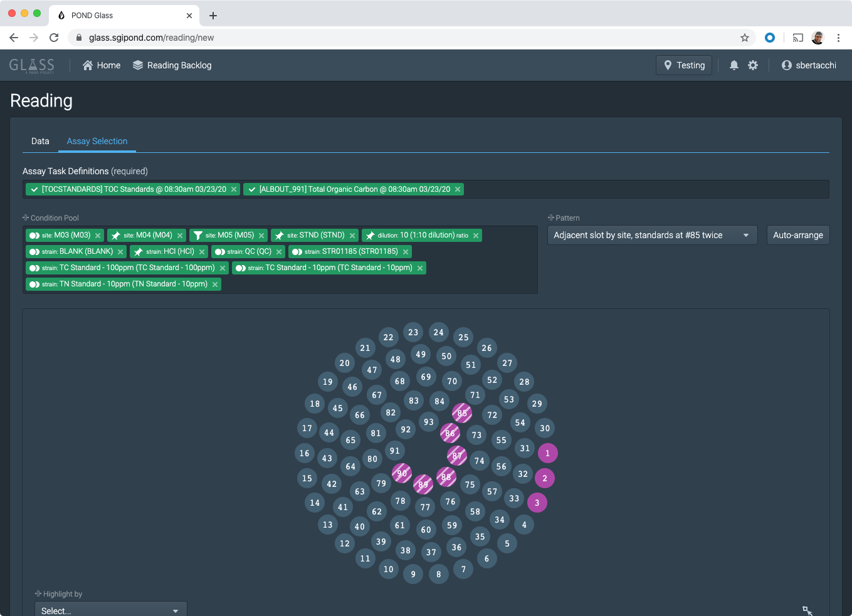The width and height of the screenshot is (852, 616).
Task: Click the checkmark on TOC Standards assay tag
Action: tap(34, 189)
